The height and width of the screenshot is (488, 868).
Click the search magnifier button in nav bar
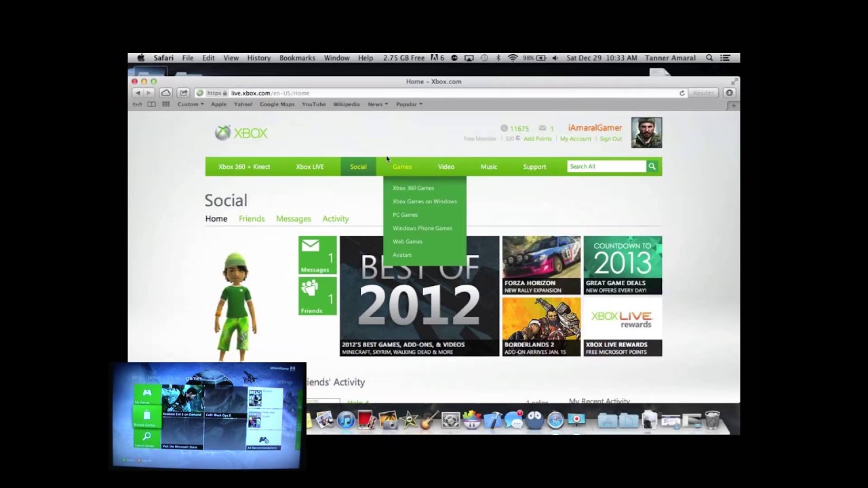point(652,166)
